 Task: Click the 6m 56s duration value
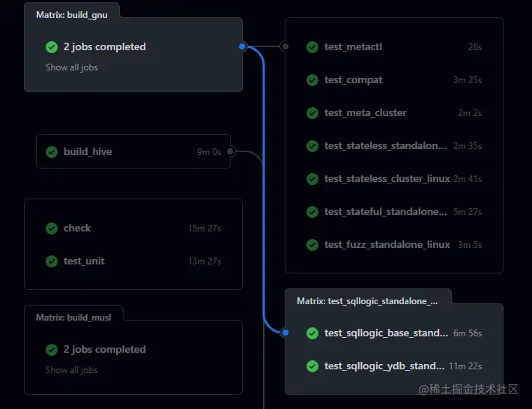(x=468, y=333)
